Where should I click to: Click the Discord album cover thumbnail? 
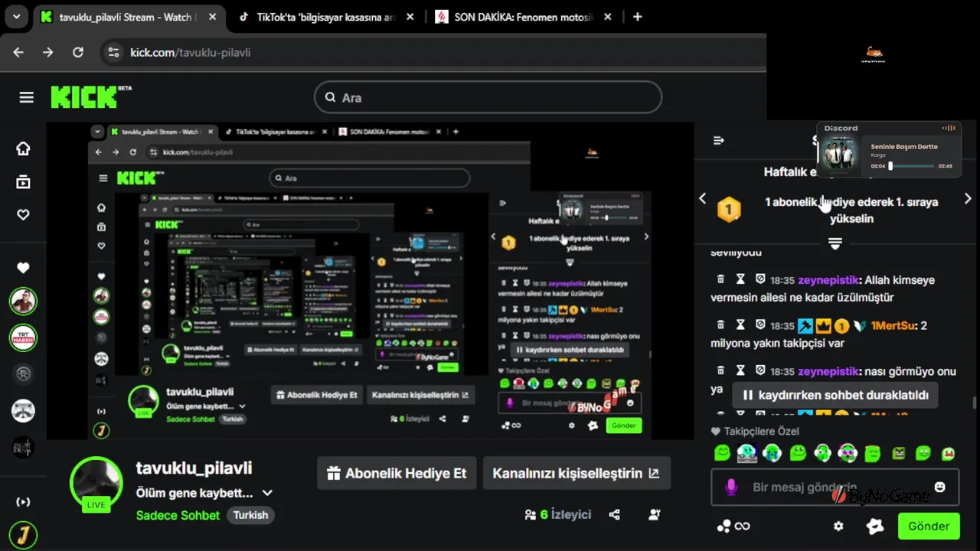point(840,154)
